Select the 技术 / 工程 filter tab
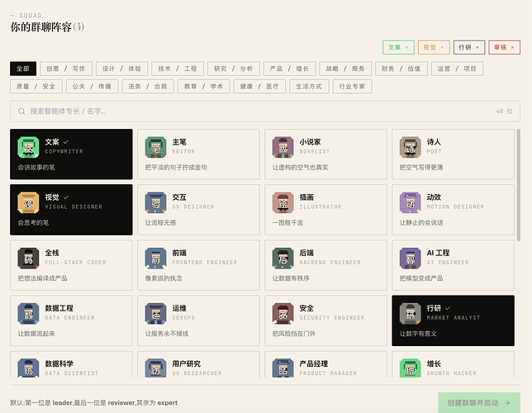532x413 pixels. (178, 69)
